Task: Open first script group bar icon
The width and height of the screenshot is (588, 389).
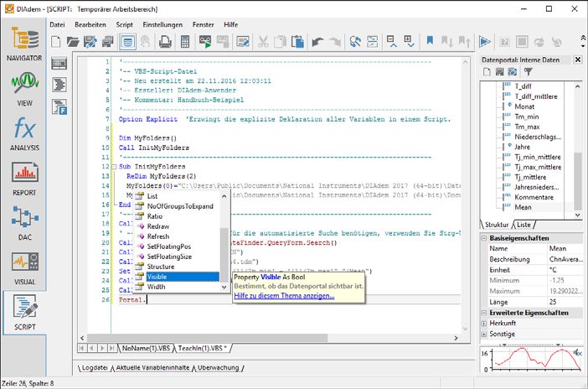Action: pos(59,64)
